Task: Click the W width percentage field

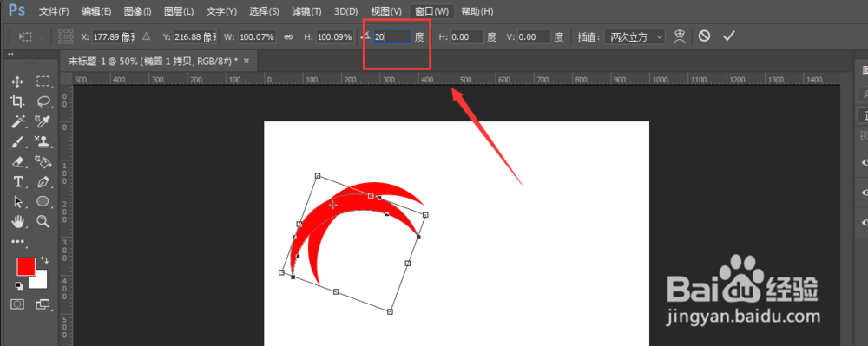Action: [258, 37]
